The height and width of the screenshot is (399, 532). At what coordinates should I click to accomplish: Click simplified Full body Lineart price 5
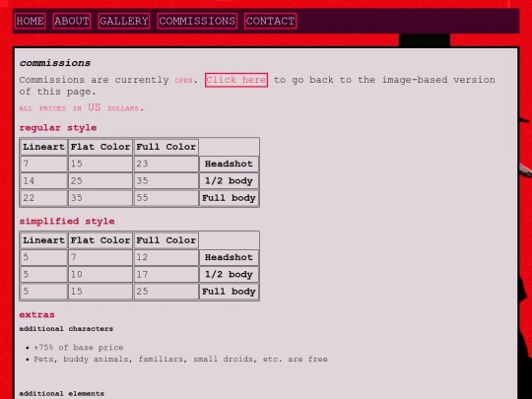(43, 291)
